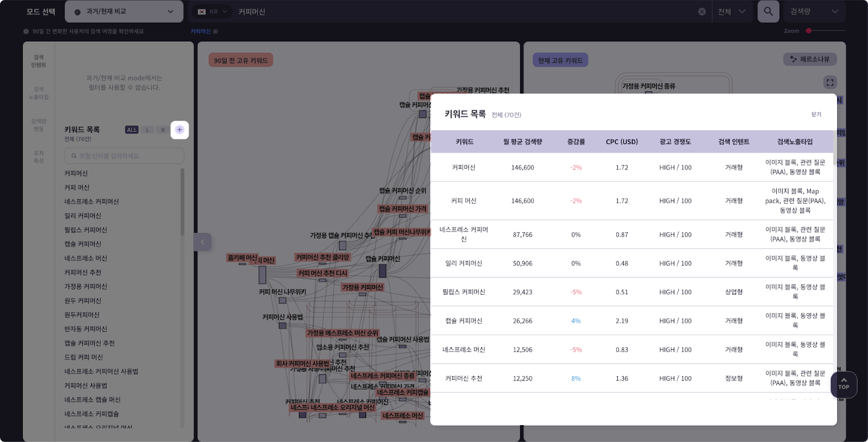The width and height of the screenshot is (868, 442).
Task: Click the 월 평균 검색량 column header
Action: coord(522,142)
